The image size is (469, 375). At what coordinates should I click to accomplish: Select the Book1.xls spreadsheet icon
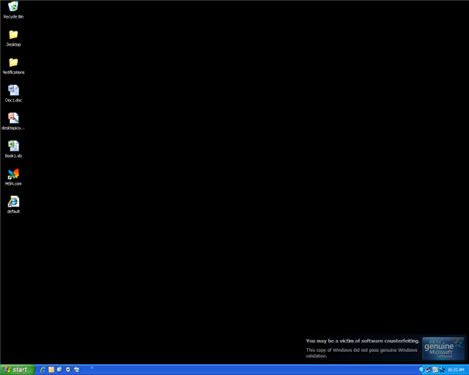pos(13,149)
